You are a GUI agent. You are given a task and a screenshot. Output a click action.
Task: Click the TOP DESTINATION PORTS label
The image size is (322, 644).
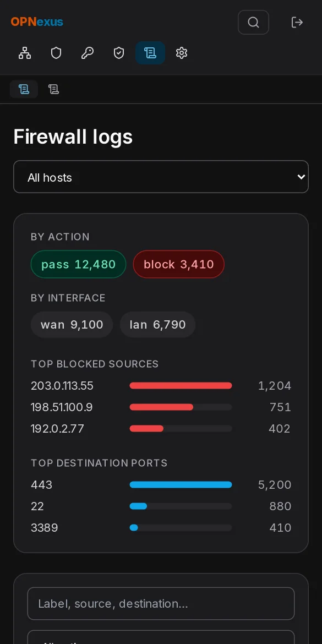tap(99, 463)
